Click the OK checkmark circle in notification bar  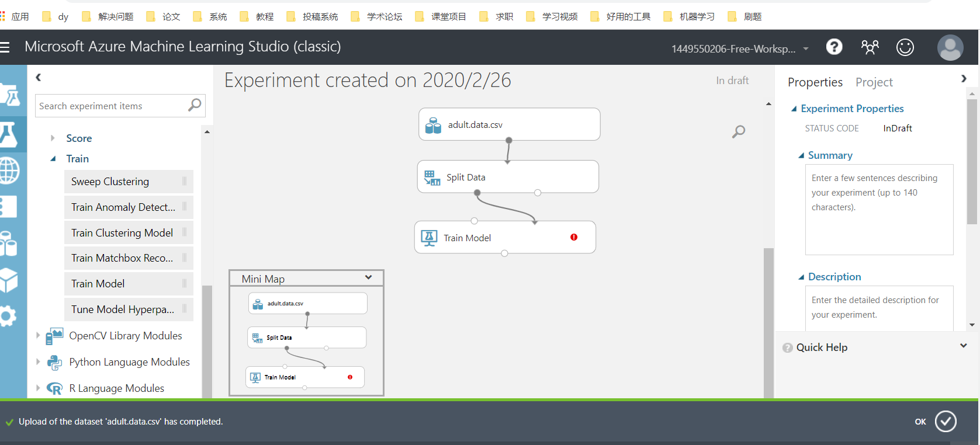point(946,421)
